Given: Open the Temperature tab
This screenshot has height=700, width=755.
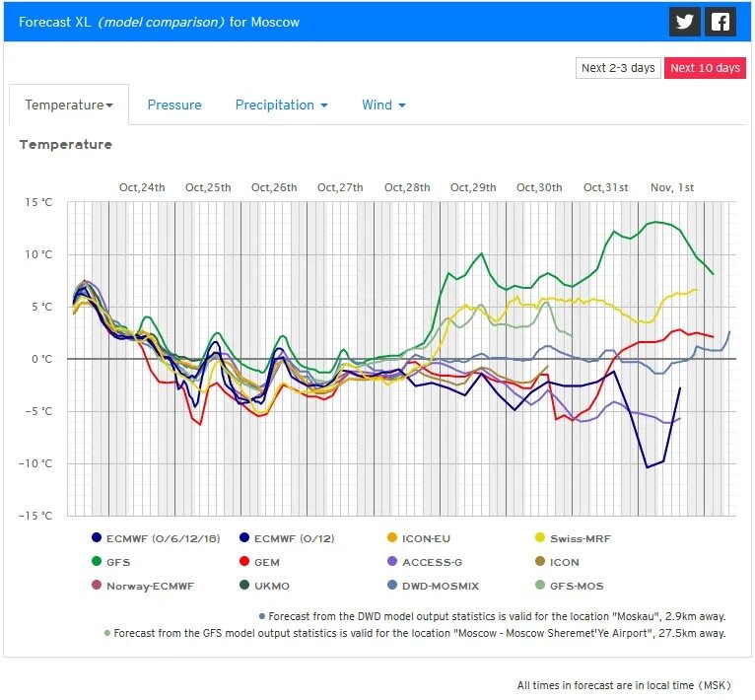Looking at the screenshot, I should coord(69,105).
